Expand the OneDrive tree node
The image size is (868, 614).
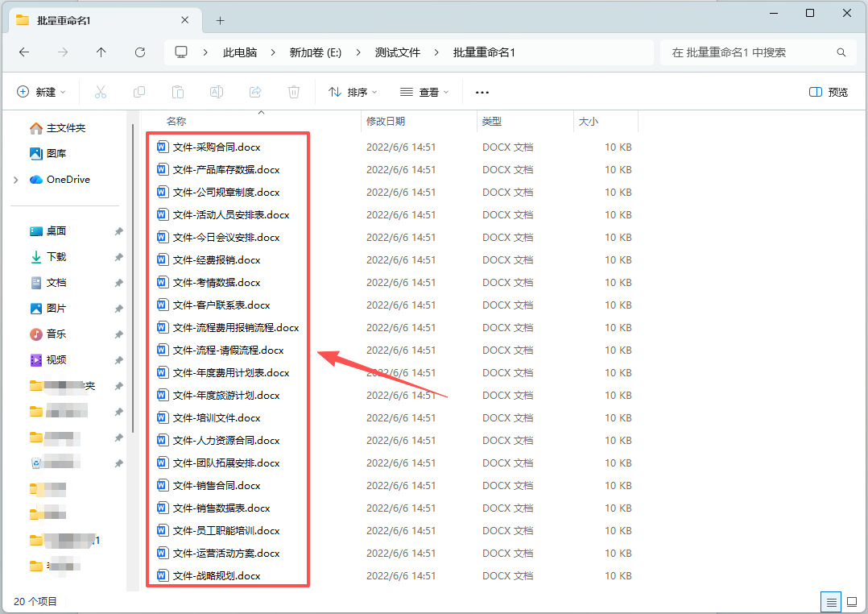(x=15, y=180)
